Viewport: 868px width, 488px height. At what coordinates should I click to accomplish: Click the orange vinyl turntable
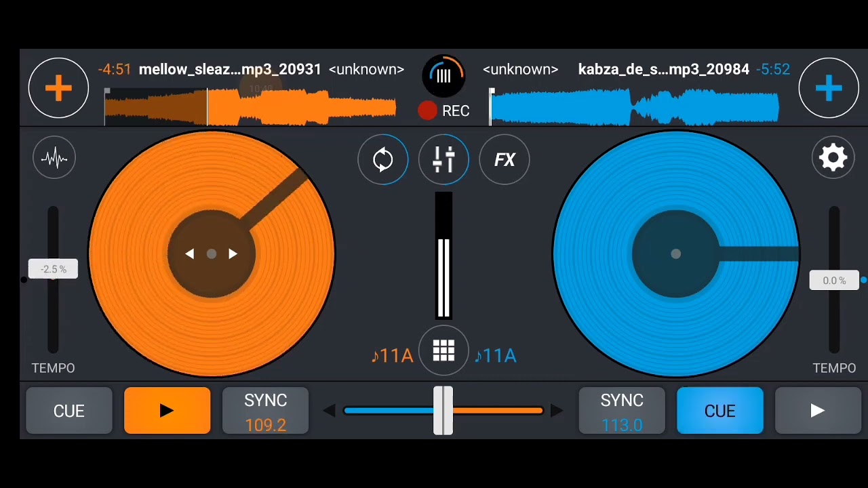212,254
